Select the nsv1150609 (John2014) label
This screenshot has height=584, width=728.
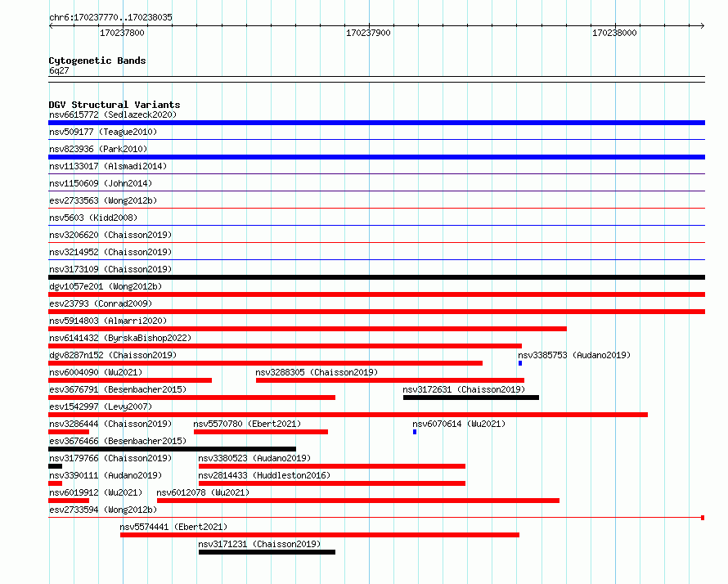pos(101,183)
